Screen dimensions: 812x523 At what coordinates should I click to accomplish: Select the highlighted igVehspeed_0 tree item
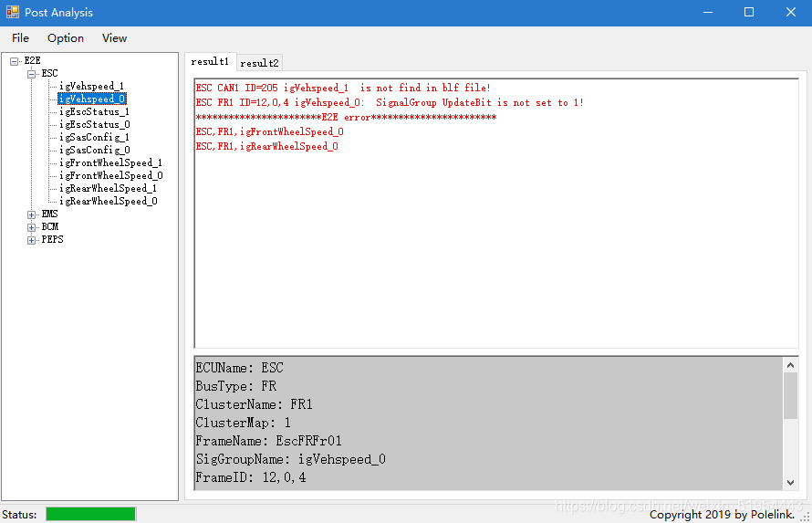click(x=92, y=99)
